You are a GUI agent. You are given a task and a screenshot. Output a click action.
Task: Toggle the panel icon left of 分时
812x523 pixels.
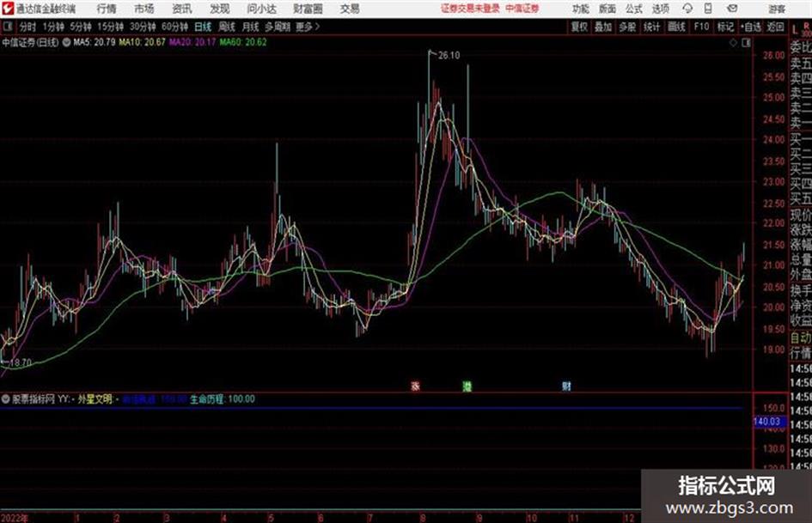coord(8,27)
